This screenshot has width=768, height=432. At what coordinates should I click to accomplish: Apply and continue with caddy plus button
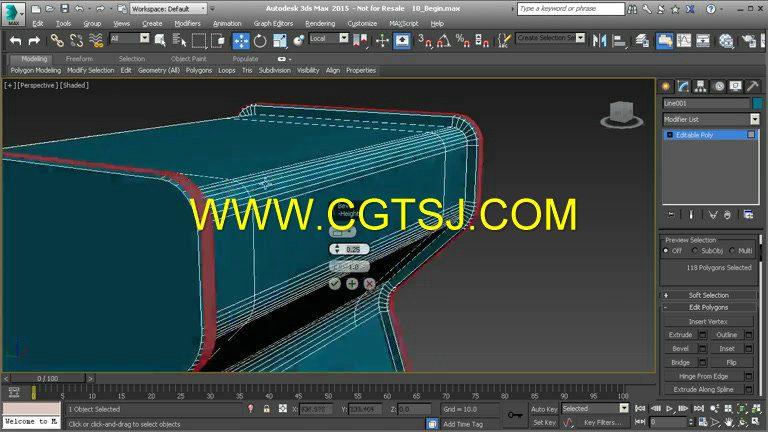pos(352,284)
